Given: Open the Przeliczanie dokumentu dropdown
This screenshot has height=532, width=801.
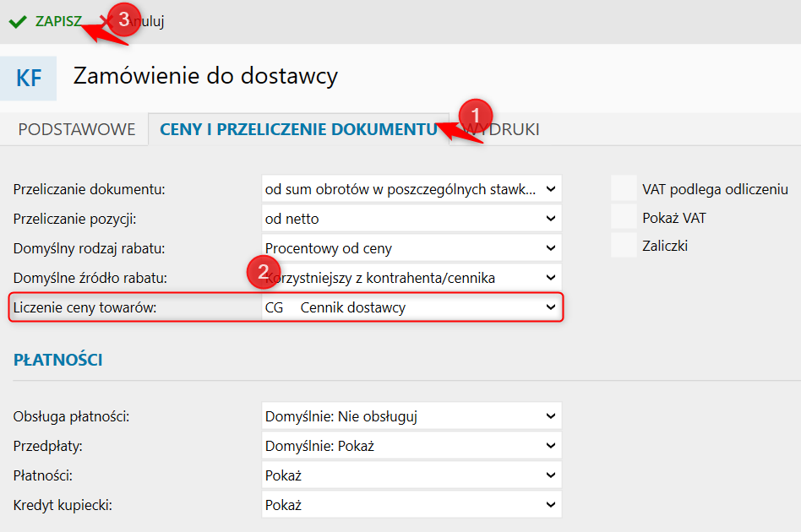Looking at the screenshot, I should [411, 189].
